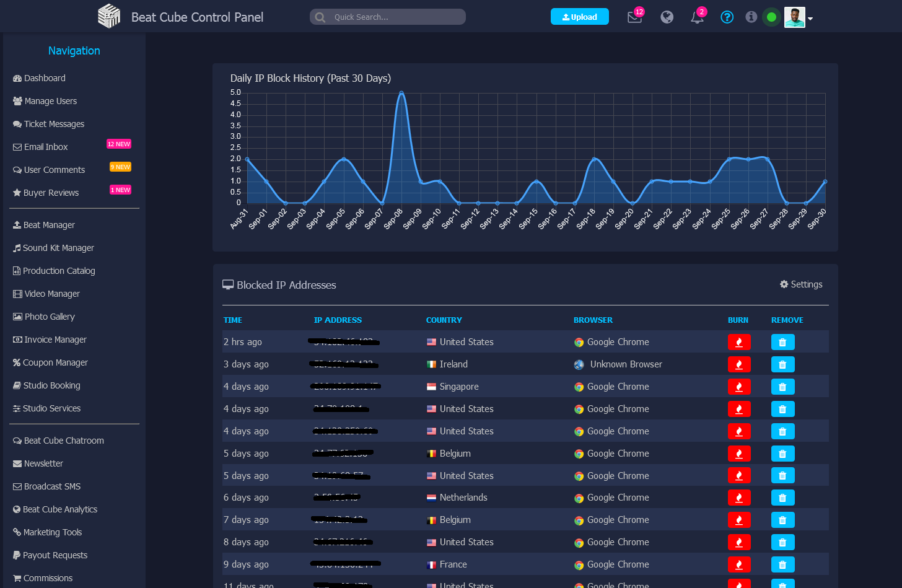Select Coupon Manager from the sidebar
The width and height of the screenshot is (902, 588).
click(55, 362)
